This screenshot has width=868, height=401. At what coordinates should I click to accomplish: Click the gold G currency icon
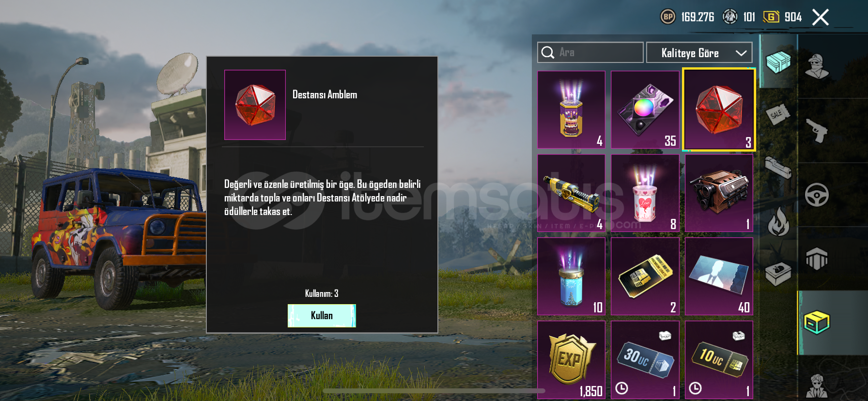771,17
